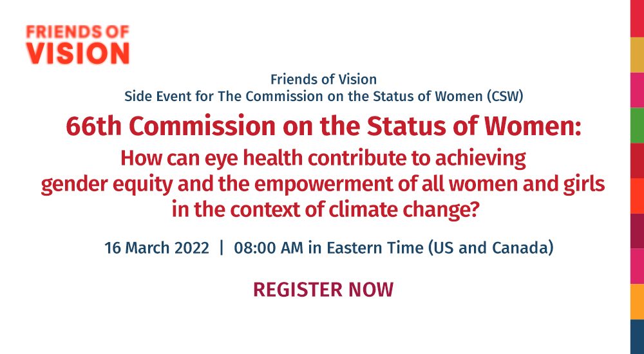Viewport: 644px width, 354px height.
Task: Click the dark maroon stripe segment
Action: tap(637, 231)
